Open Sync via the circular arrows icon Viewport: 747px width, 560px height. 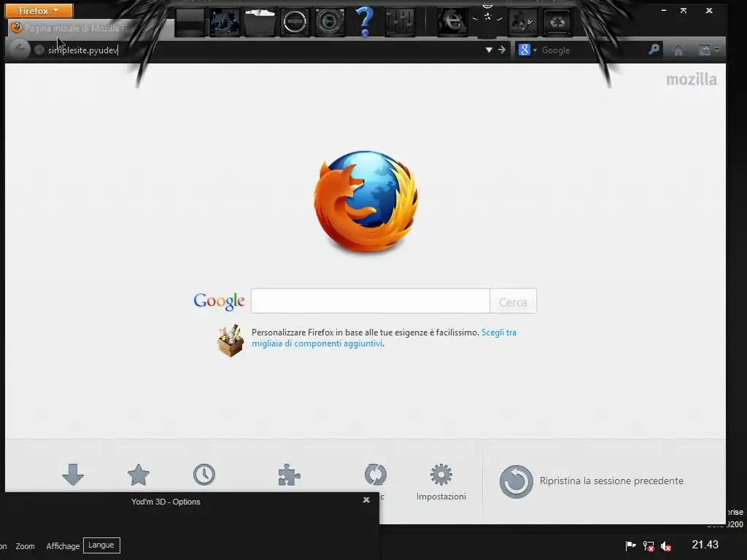(376, 475)
